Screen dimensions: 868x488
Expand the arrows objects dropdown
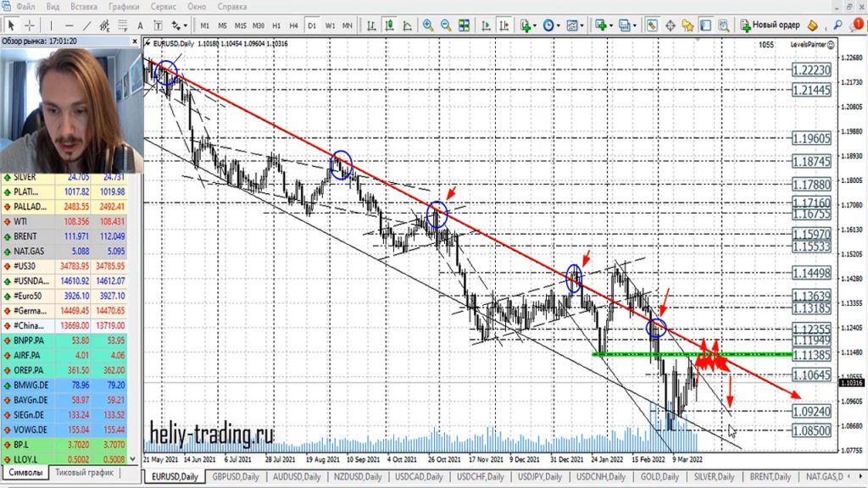click(x=185, y=25)
